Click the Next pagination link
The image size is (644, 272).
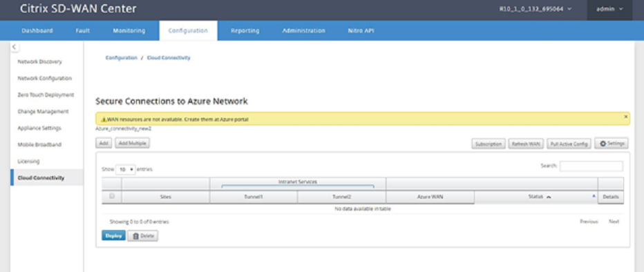[614, 222]
